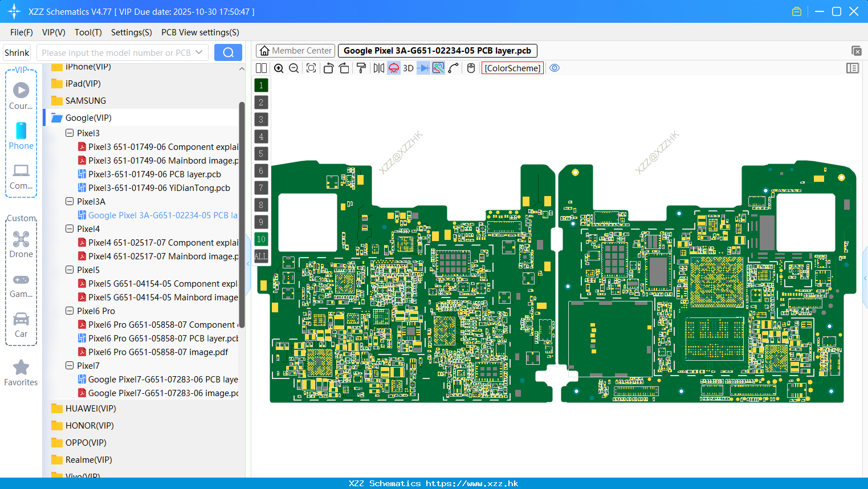Open the ColorScheme selector
The width and height of the screenshot is (868, 489).
[x=513, y=68]
